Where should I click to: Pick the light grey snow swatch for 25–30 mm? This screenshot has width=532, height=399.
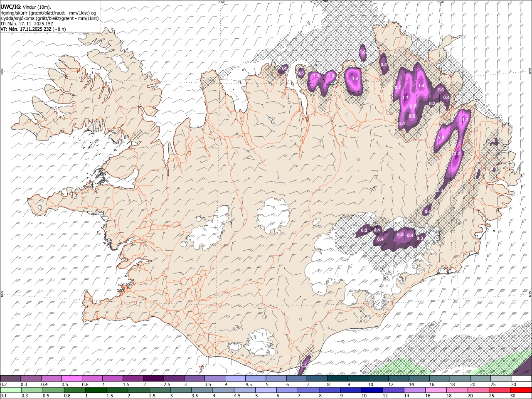click(500, 378)
